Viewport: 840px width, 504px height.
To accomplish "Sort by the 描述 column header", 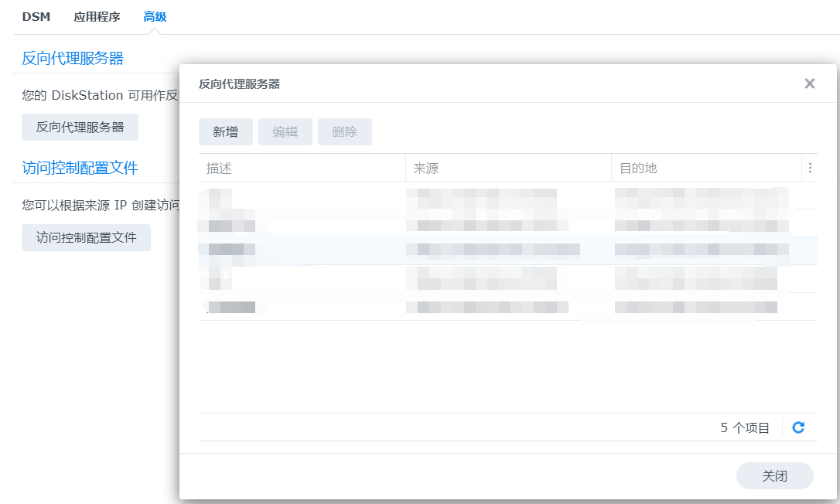I will click(302, 168).
